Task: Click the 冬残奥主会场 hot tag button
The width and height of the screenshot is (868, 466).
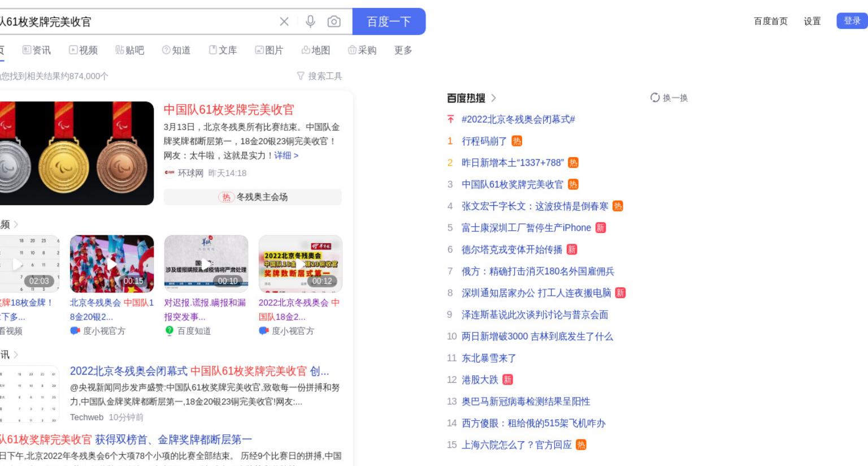Action: coord(253,197)
